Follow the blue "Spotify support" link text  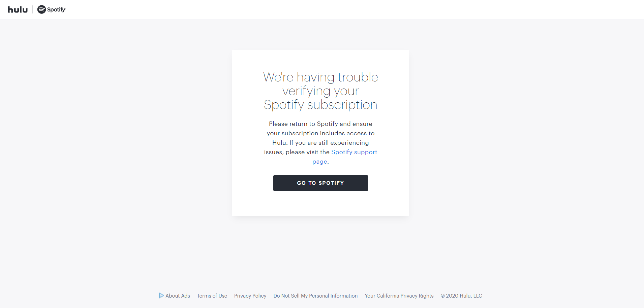pos(354,152)
